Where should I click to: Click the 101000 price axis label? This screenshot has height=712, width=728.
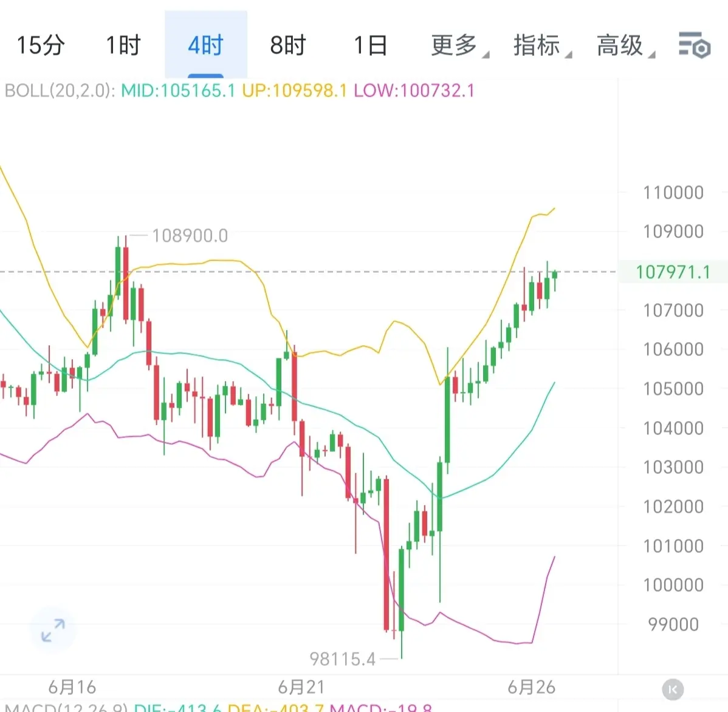coord(673,546)
